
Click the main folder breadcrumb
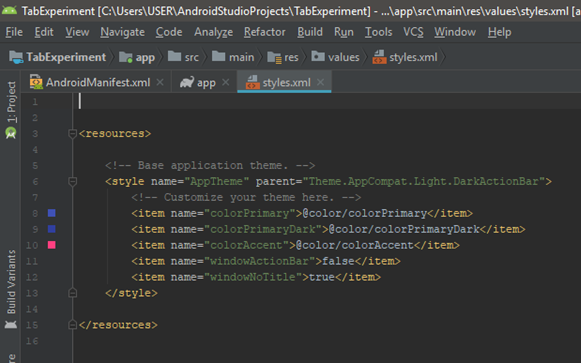coord(233,57)
